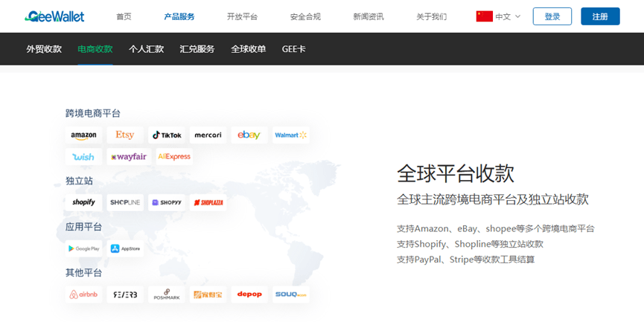Select the Wish logo tile
The height and width of the screenshot is (322, 644).
[84, 157]
